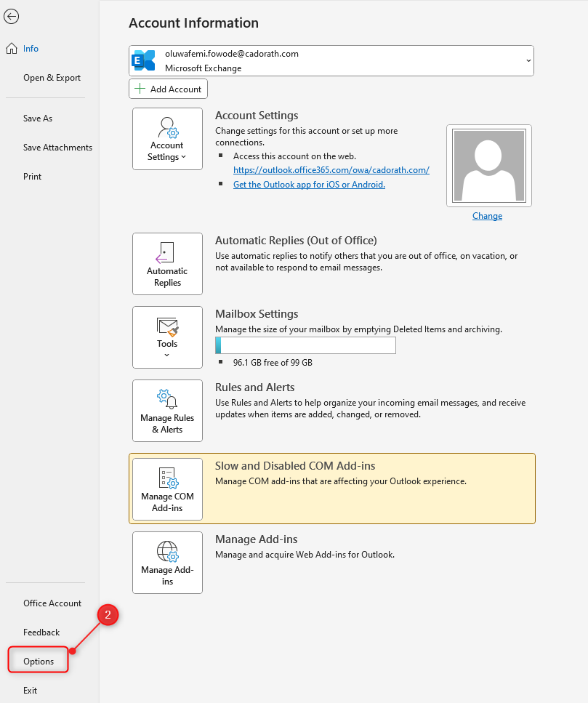Expand the Tools chevron below the label
The image size is (588, 703).
click(166, 355)
